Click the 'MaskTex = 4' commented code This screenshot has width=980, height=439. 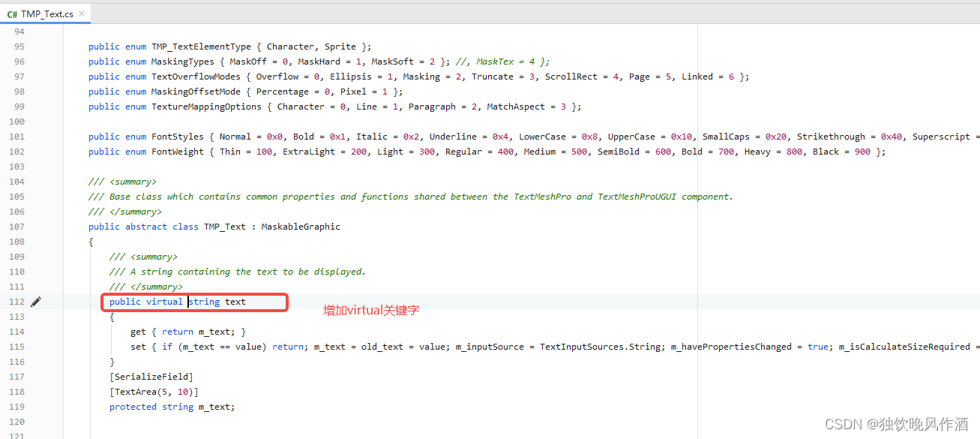tap(507, 62)
